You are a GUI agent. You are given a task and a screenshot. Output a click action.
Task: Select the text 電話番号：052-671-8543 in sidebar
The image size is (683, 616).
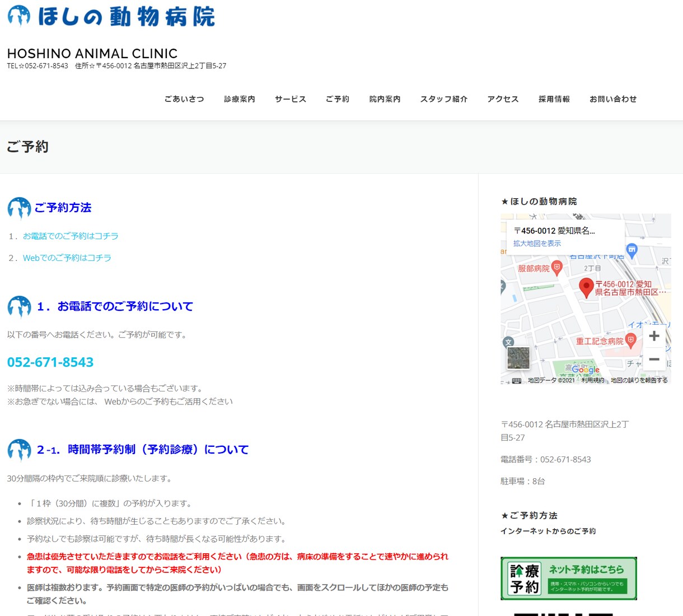[546, 459]
